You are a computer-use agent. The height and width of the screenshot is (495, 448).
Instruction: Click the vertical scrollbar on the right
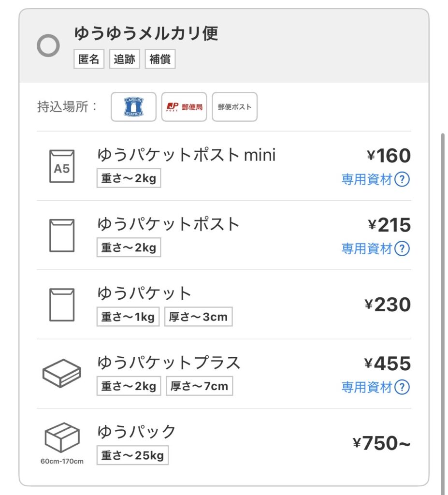click(x=443, y=290)
